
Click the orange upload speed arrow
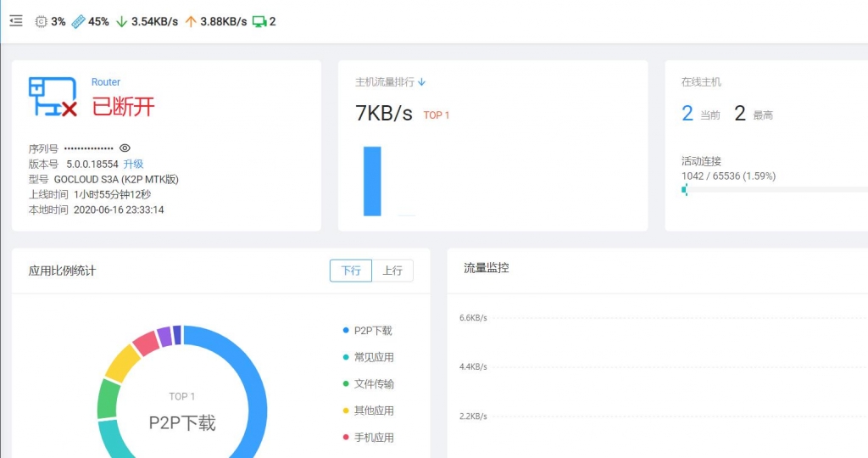(190, 21)
